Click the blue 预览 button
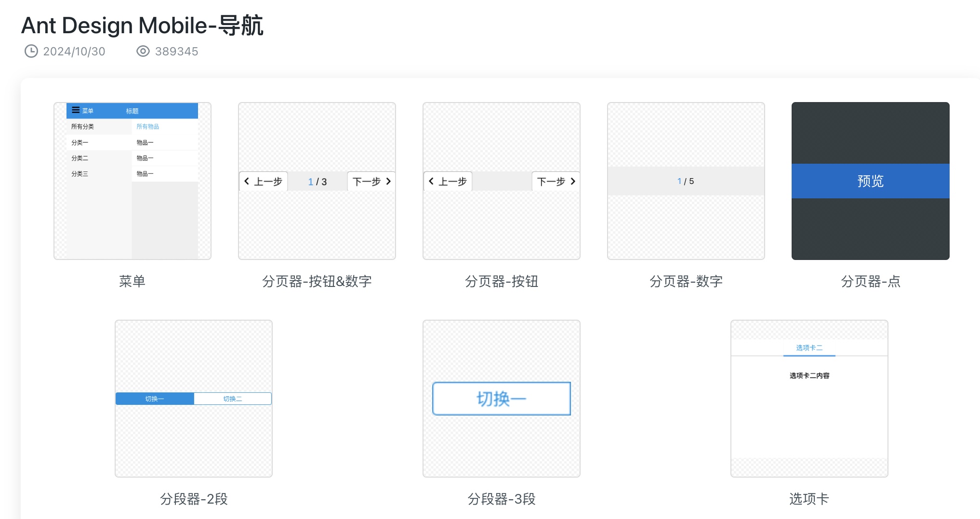980x519 pixels. click(871, 181)
